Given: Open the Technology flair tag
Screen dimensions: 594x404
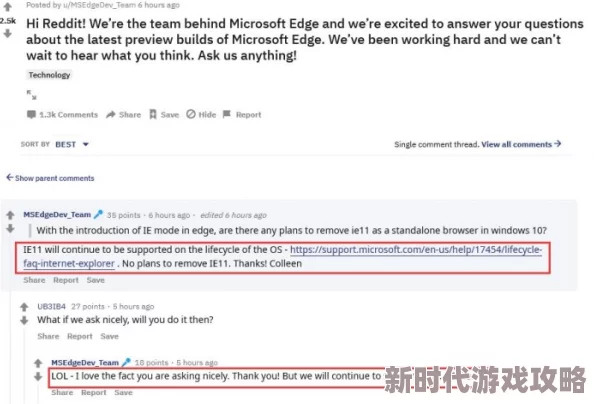Looking at the screenshot, I should coord(49,75).
